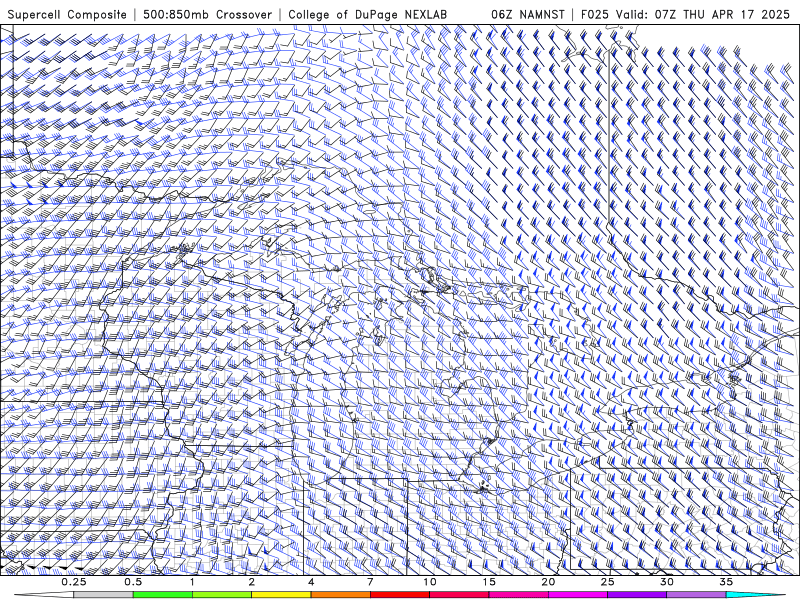Click the "0.5" legend value
This screenshot has height=600, width=800.
click(133, 582)
